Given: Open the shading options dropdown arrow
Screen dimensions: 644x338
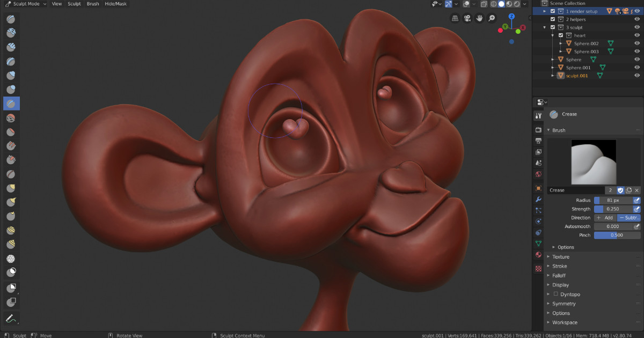Looking at the screenshot, I should 524,4.
